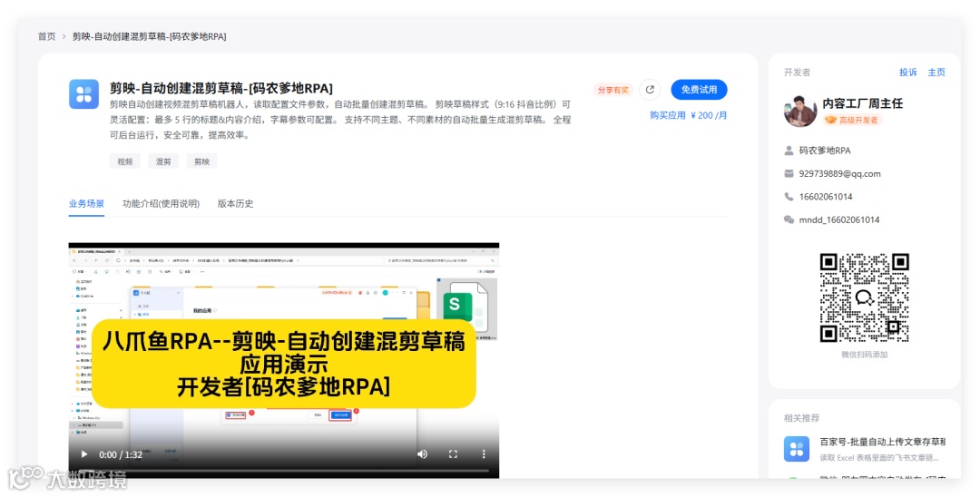Screen dimensions: 980x497
Task: Click the 购买应用 ¥200/月 link
Action: (688, 115)
